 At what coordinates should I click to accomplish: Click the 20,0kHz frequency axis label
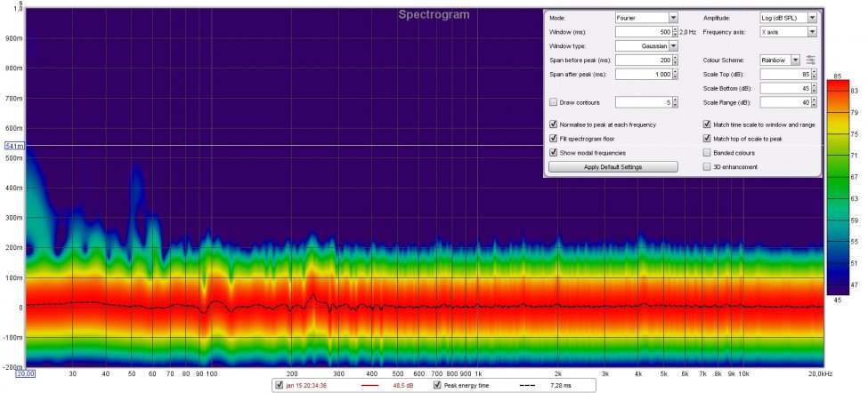coord(821,373)
